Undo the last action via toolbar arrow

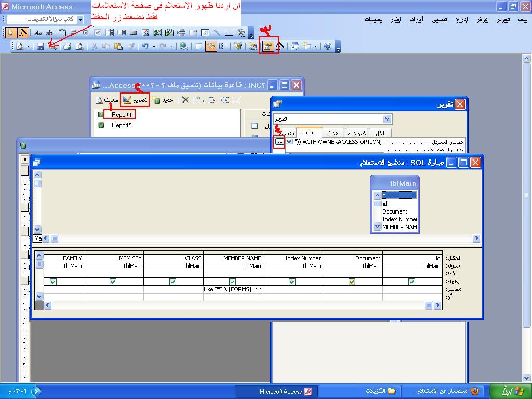145,46
